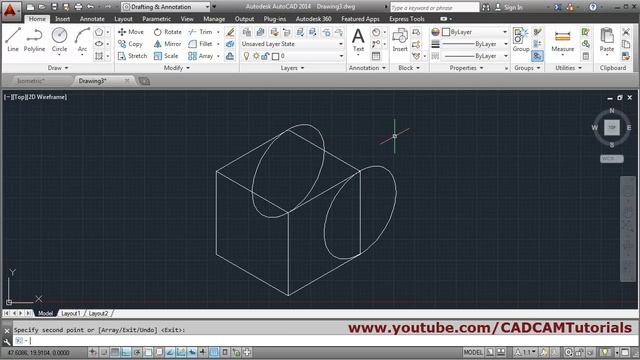640x360 pixels.
Task: Click the Layer Properties icon
Action: [247, 32]
